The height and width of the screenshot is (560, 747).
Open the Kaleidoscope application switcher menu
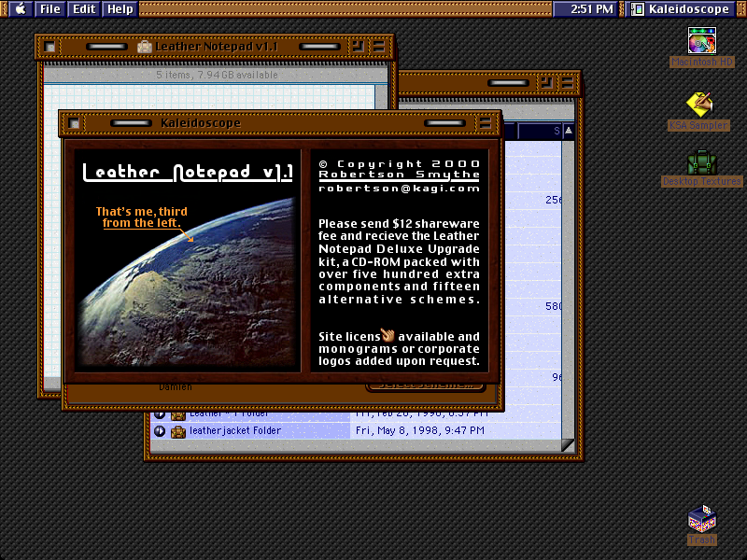pos(681,9)
